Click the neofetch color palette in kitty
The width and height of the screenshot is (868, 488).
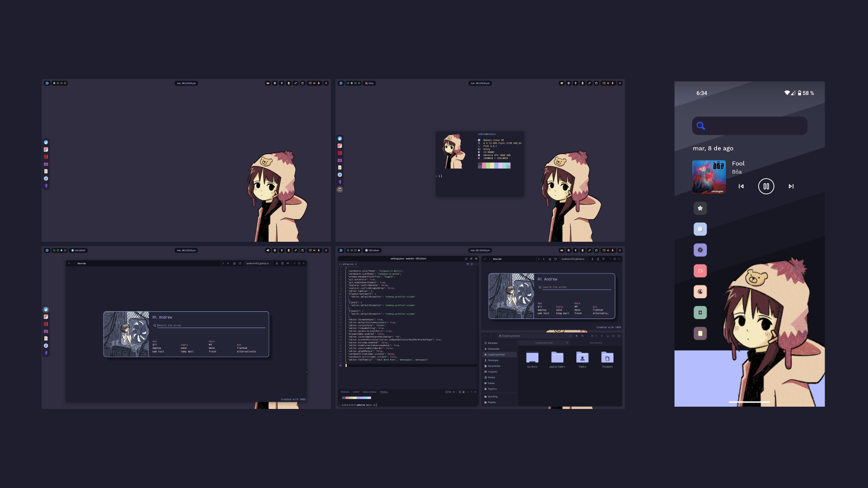click(494, 166)
